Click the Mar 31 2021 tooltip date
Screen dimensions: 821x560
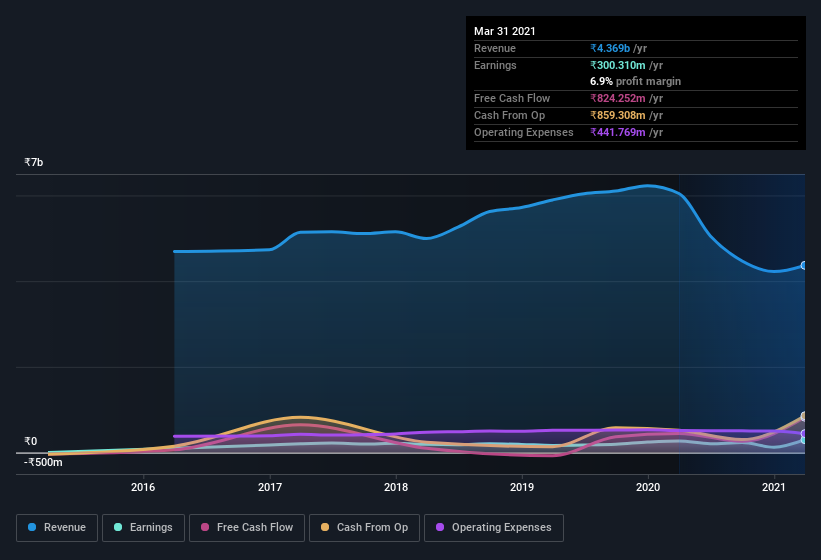click(505, 31)
